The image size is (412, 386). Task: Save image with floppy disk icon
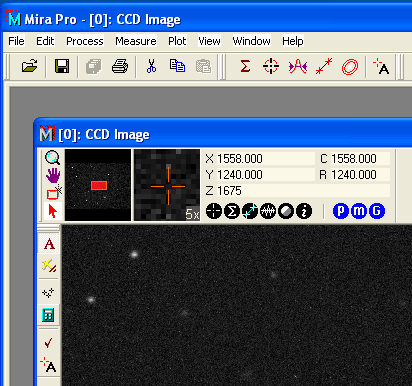pyautogui.click(x=62, y=66)
